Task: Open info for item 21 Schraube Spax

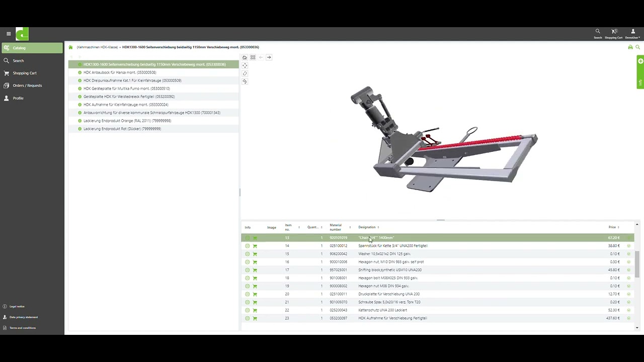Action: tap(247, 302)
